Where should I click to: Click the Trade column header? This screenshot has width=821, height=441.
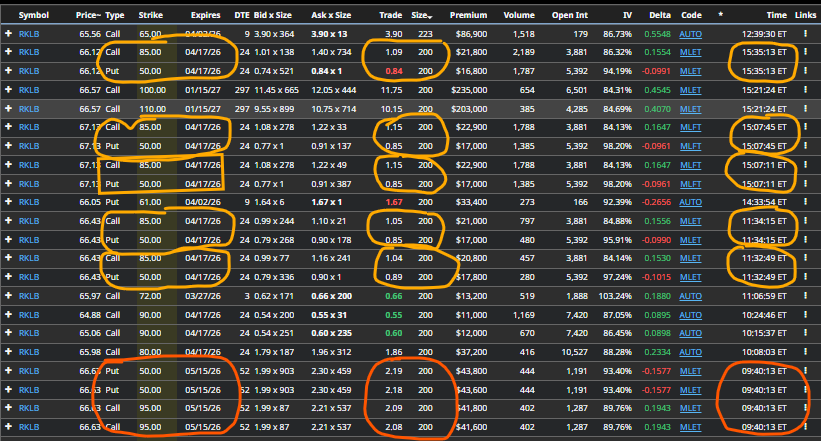tap(391, 15)
